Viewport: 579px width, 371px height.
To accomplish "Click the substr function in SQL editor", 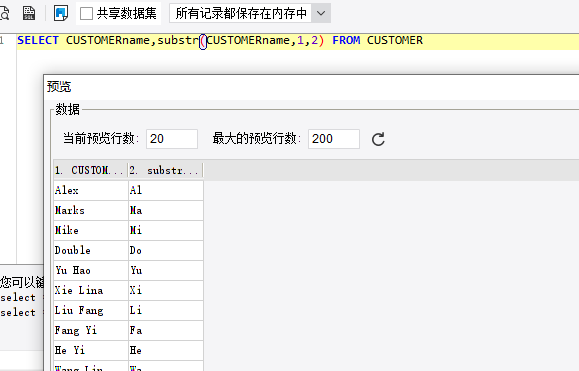I will pos(178,40).
